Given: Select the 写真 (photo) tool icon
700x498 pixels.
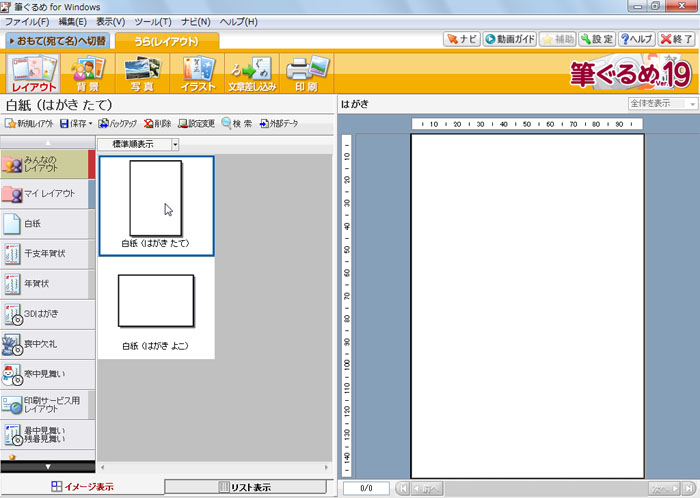Looking at the screenshot, I should (x=143, y=72).
